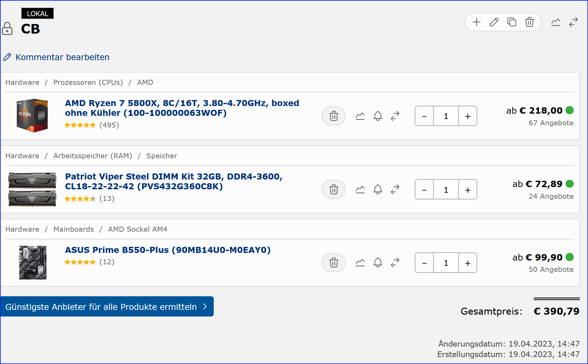This screenshot has height=364, width=588.
Task: Duplicate the wishlist with copy icon
Action: click(x=512, y=22)
